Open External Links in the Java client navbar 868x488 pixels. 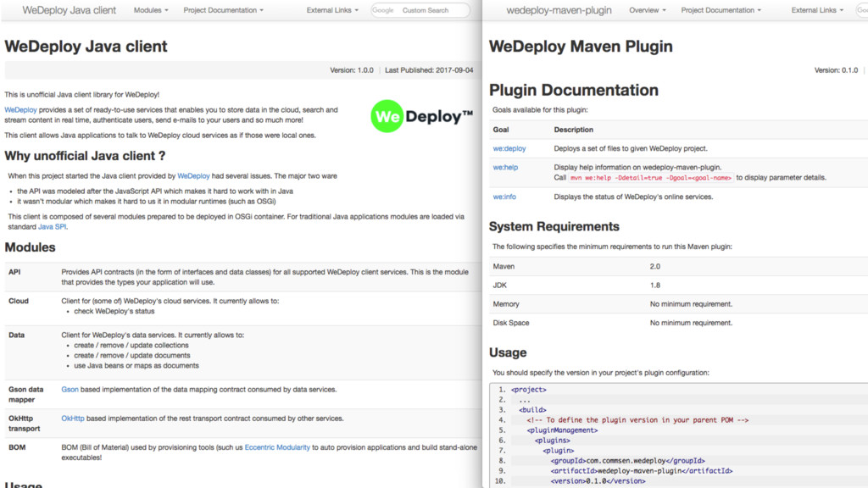tap(332, 10)
